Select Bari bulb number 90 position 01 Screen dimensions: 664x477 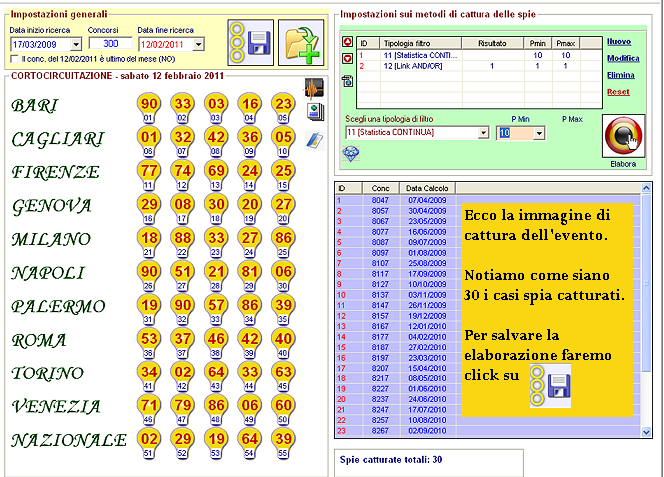149,108
